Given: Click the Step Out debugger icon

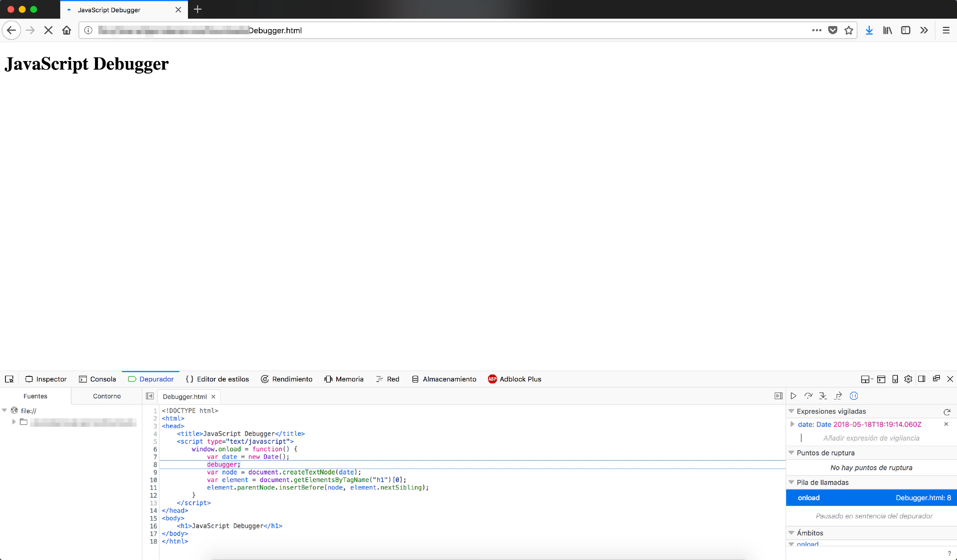Looking at the screenshot, I should pyautogui.click(x=838, y=396).
